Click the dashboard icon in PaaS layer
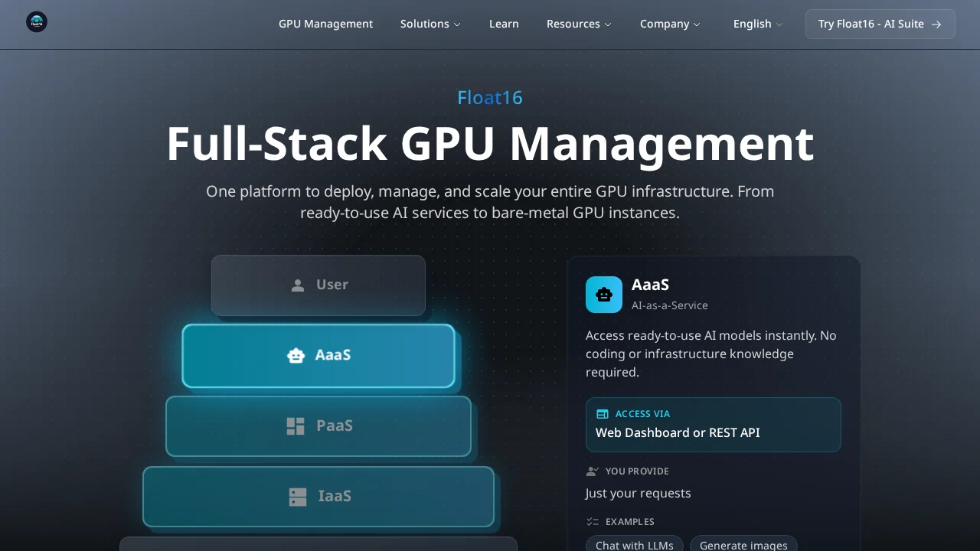Image resolution: width=980 pixels, height=551 pixels. 296,426
